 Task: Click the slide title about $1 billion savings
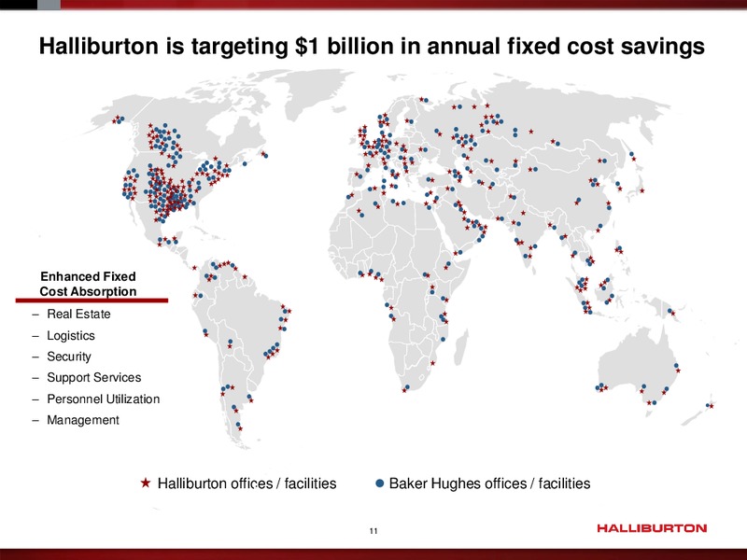coord(372,47)
